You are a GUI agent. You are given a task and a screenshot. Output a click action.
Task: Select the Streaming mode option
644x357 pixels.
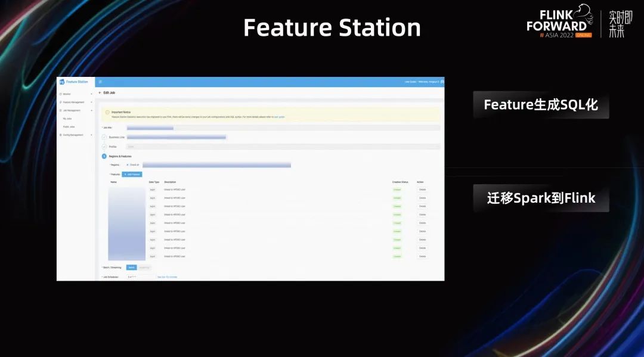(x=144, y=268)
